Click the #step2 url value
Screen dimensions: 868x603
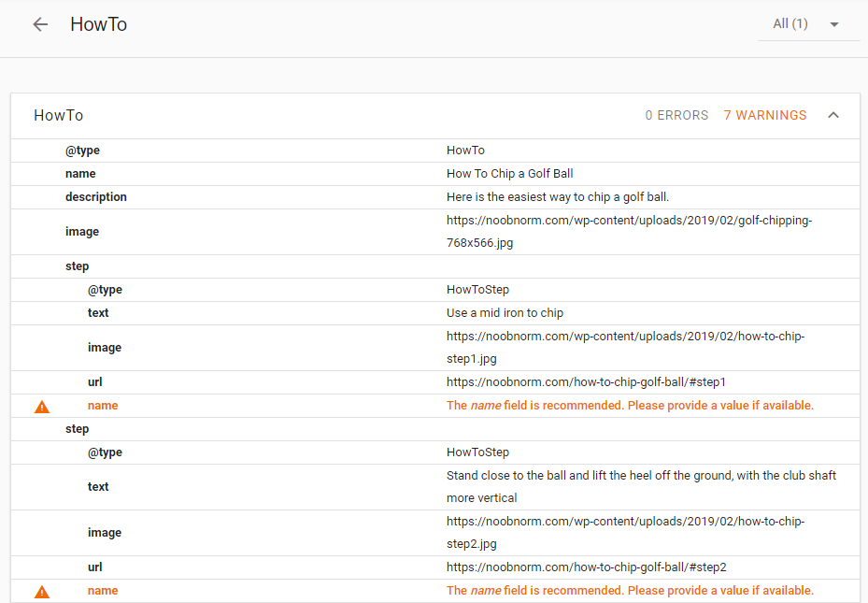coord(586,567)
